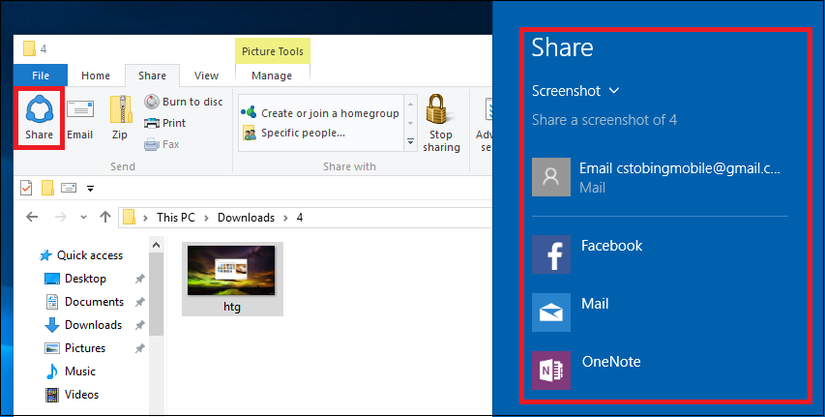The height and width of the screenshot is (417, 825).
Task: Open Customize Quick Access Toolbar dropdown arrow
Action: point(90,188)
